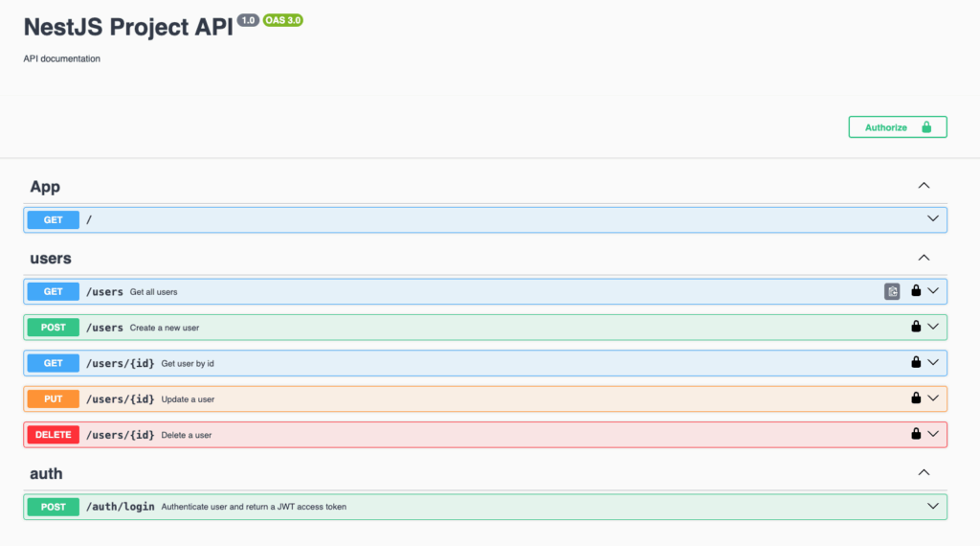
Task: Click the lock icon on POST /users row
Action: (x=916, y=327)
